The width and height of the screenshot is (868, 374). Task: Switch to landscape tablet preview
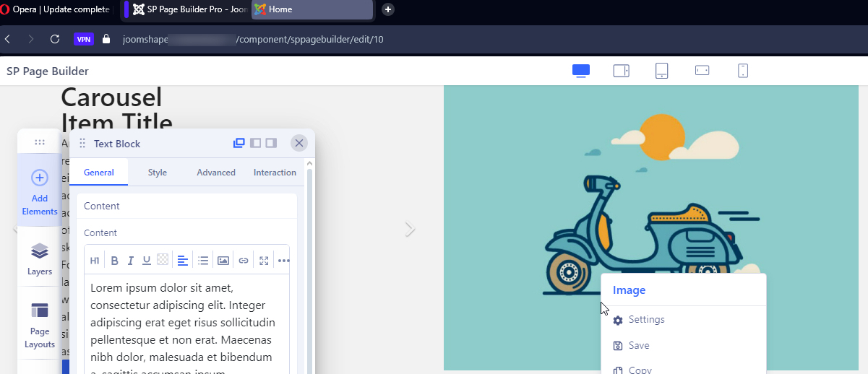coord(621,71)
